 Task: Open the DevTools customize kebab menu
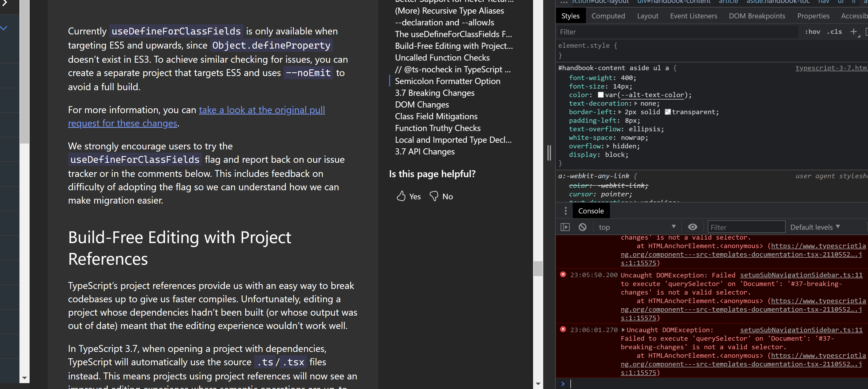tap(566, 211)
